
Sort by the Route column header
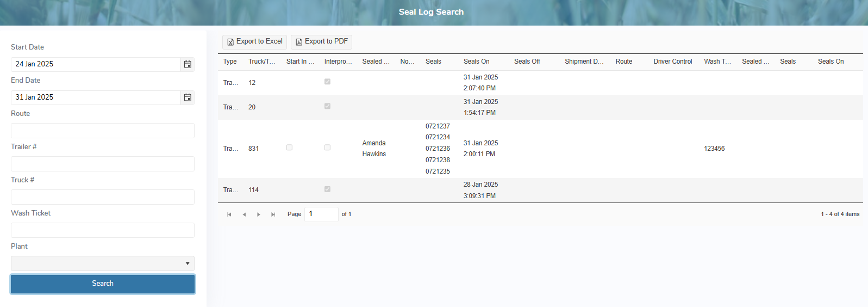click(623, 62)
